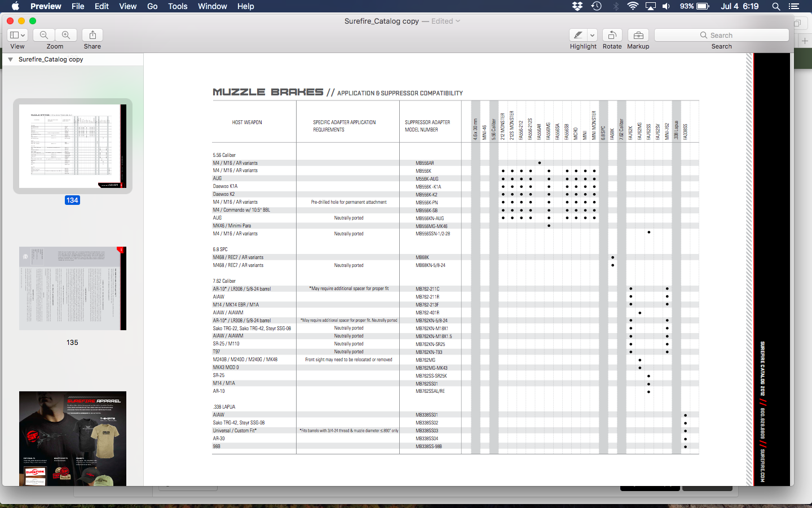This screenshot has width=812, height=508.
Task: Click the 6.8 SPC section label
Action: pyautogui.click(x=220, y=249)
